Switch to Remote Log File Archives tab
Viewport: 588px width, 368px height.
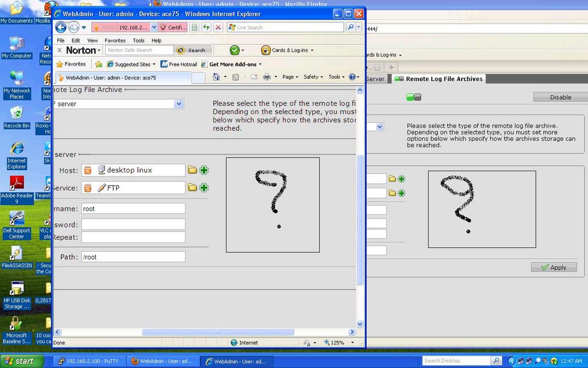(x=439, y=79)
